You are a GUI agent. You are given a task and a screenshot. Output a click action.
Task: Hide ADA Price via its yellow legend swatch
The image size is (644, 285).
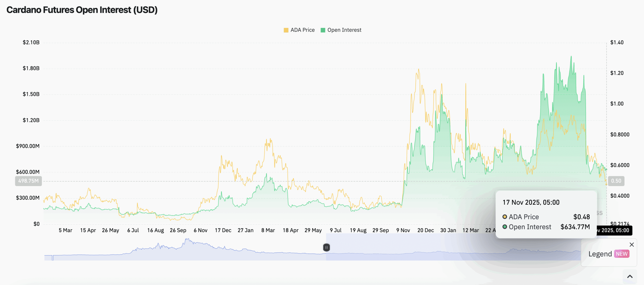pos(286,30)
